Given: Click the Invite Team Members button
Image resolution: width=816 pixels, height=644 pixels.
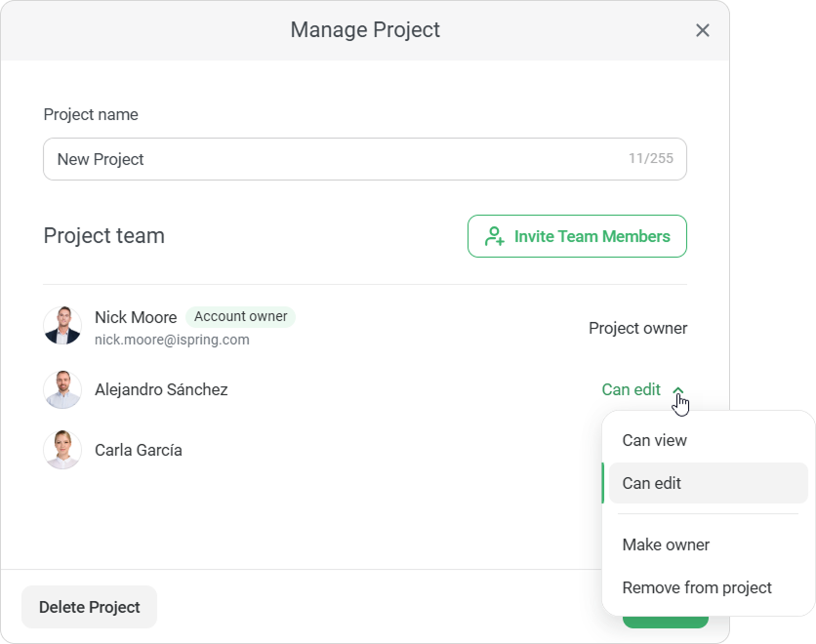Looking at the screenshot, I should coord(577,236).
